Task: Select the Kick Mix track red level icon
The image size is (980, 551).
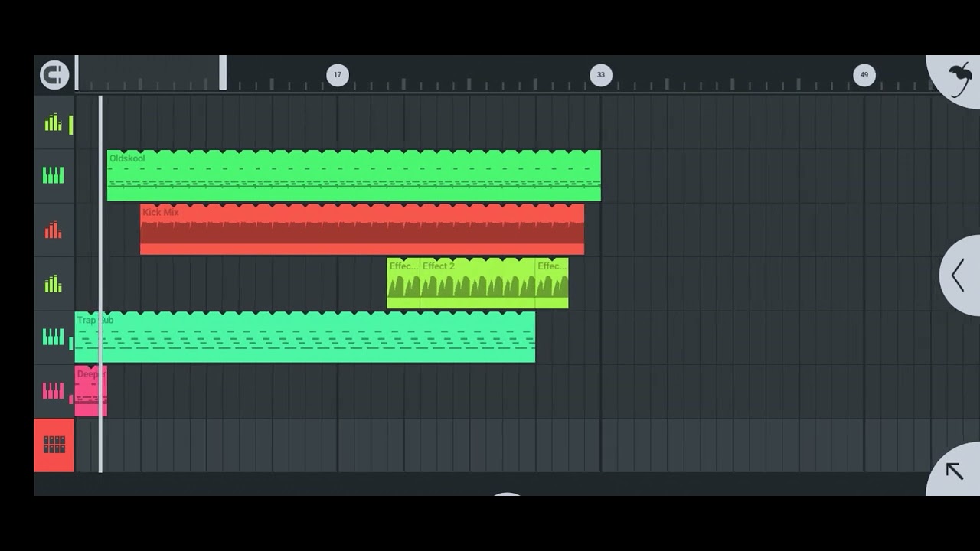Action: coord(54,230)
